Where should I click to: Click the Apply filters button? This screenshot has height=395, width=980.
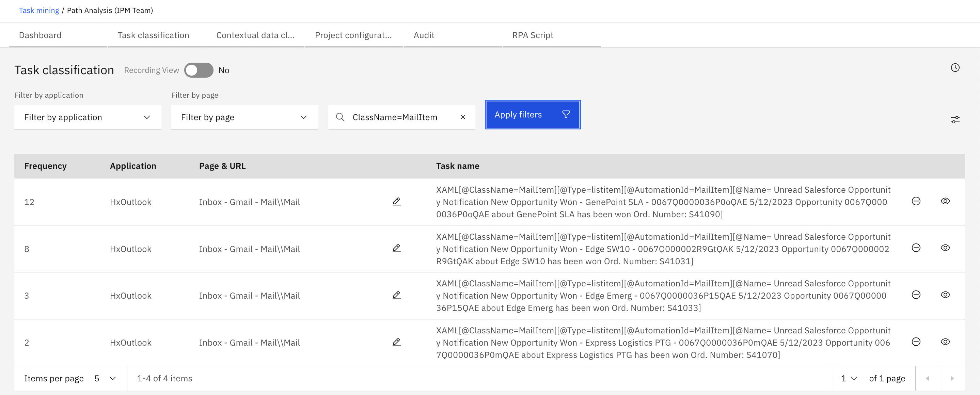coord(532,114)
